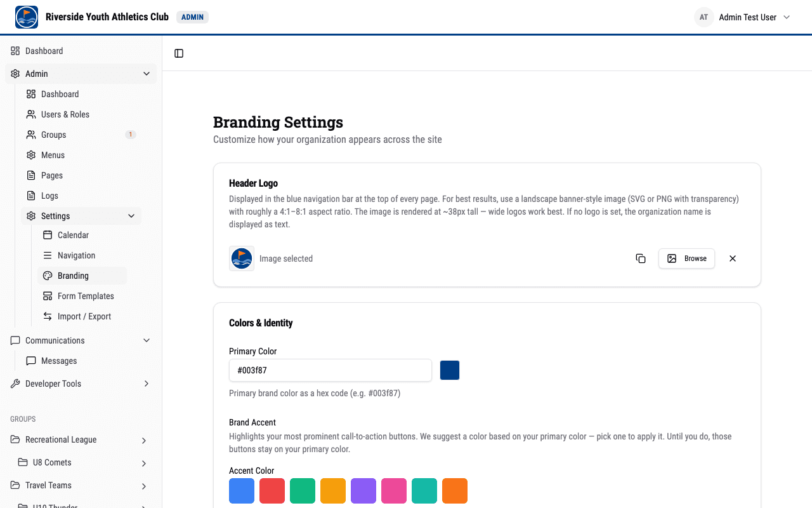Screen dimensions: 812x508
Task: Collapse the Settings submenu chevron
Action: (131, 216)
